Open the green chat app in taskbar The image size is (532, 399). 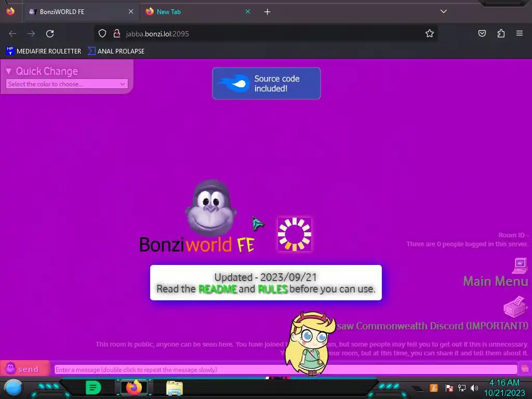point(93,388)
